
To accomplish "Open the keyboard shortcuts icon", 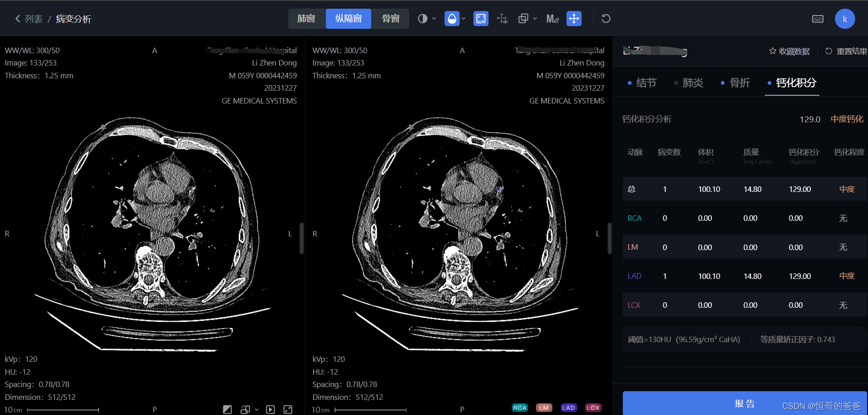I will [x=818, y=19].
